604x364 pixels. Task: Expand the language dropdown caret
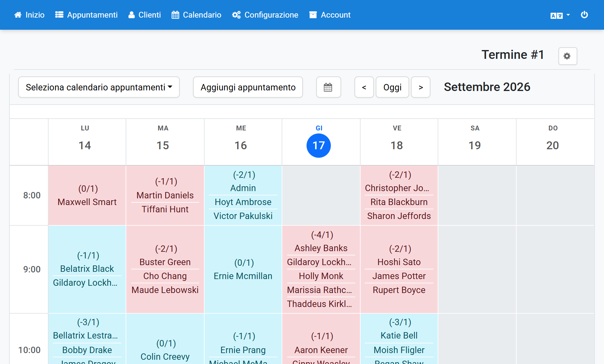(568, 15)
